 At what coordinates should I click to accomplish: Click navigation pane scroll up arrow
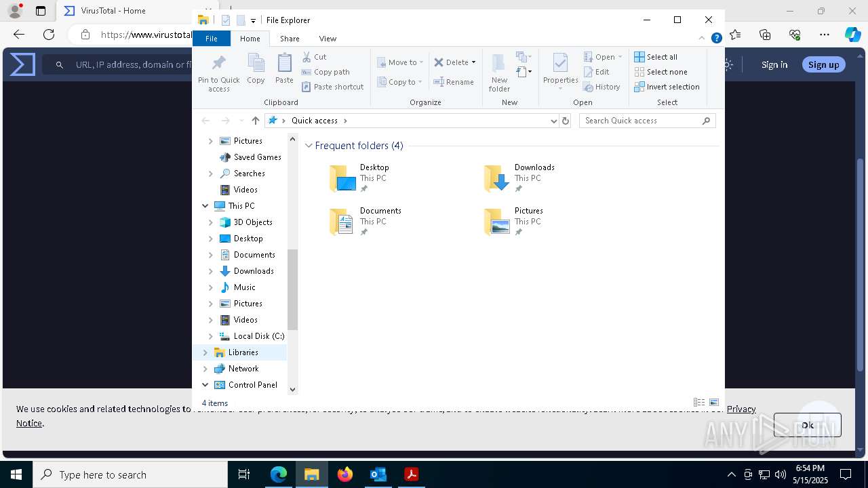(x=292, y=140)
